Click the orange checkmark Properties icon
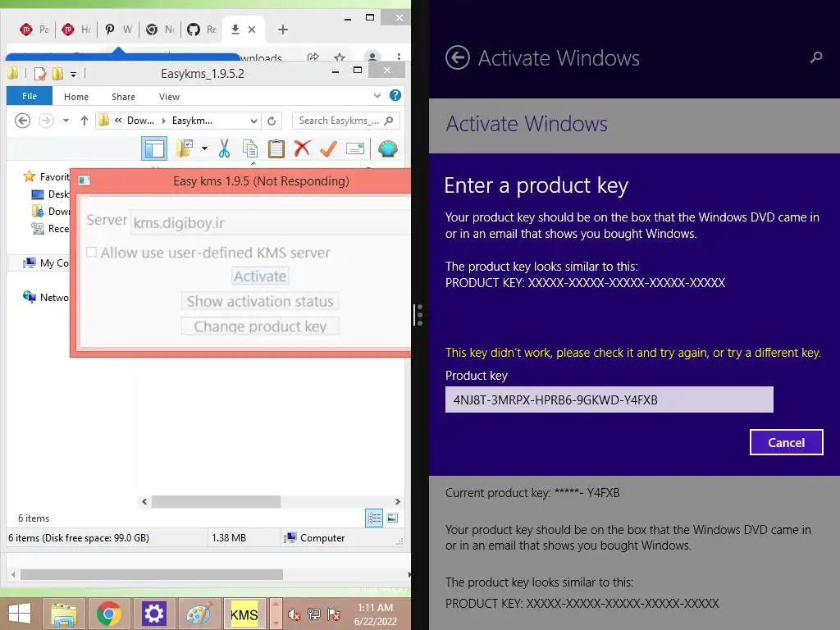This screenshot has width=840, height=630. 328,148
